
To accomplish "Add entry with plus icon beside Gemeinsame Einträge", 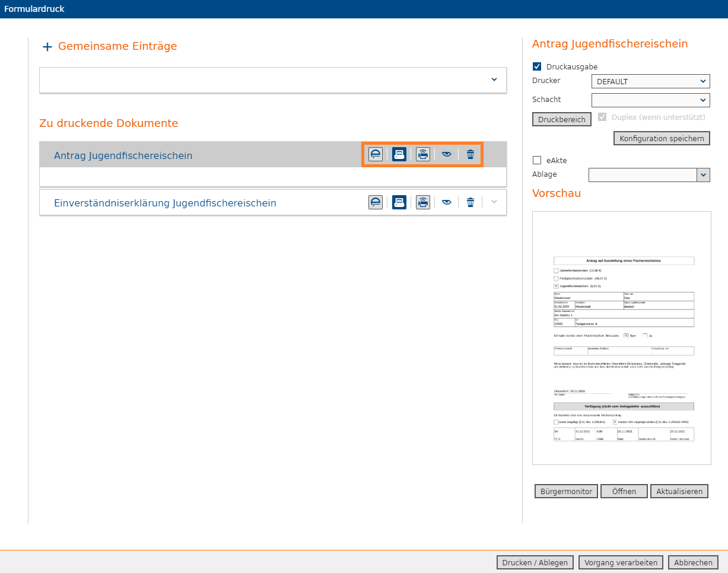I will [x=47, y=46].
